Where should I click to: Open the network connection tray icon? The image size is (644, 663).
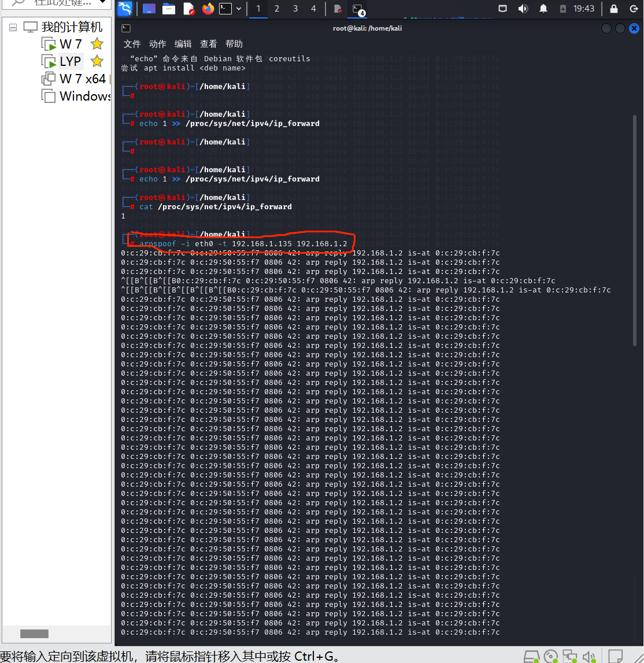coord(502,9)
